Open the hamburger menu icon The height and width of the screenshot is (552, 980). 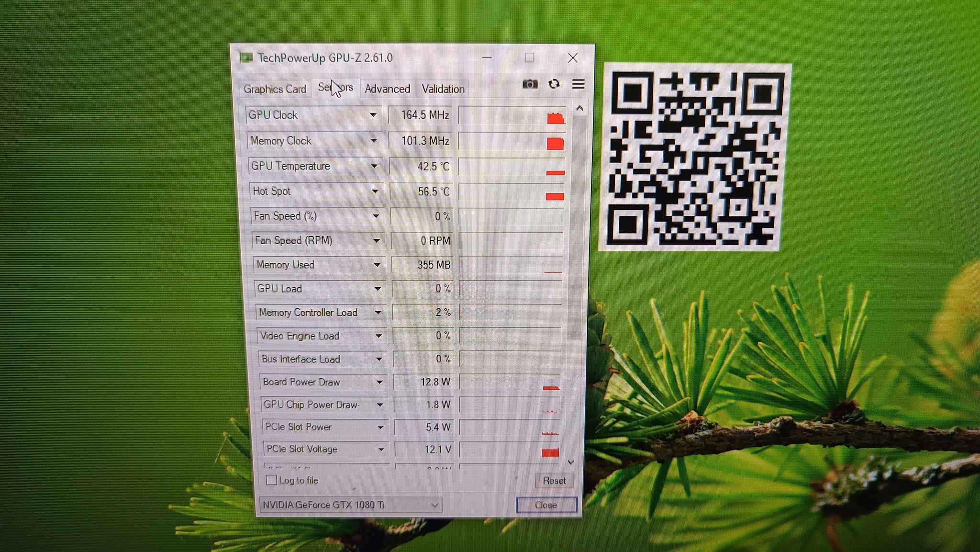[578, 84]
